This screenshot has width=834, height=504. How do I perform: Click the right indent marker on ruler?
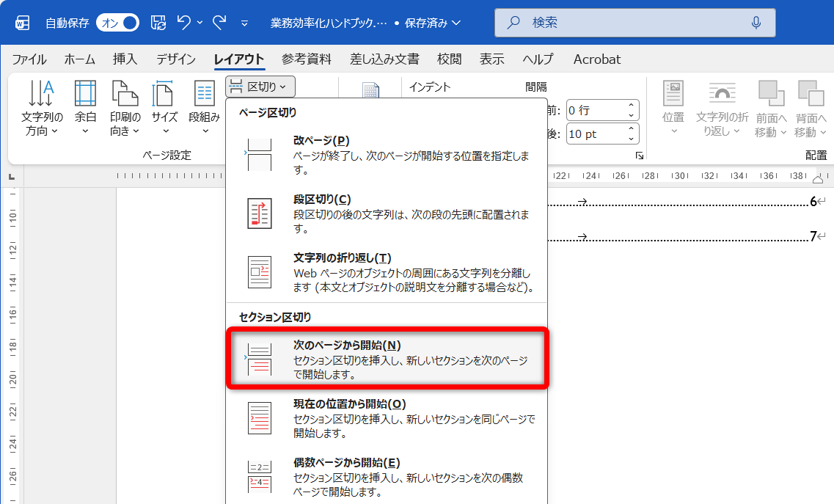(x=818, y=180)
